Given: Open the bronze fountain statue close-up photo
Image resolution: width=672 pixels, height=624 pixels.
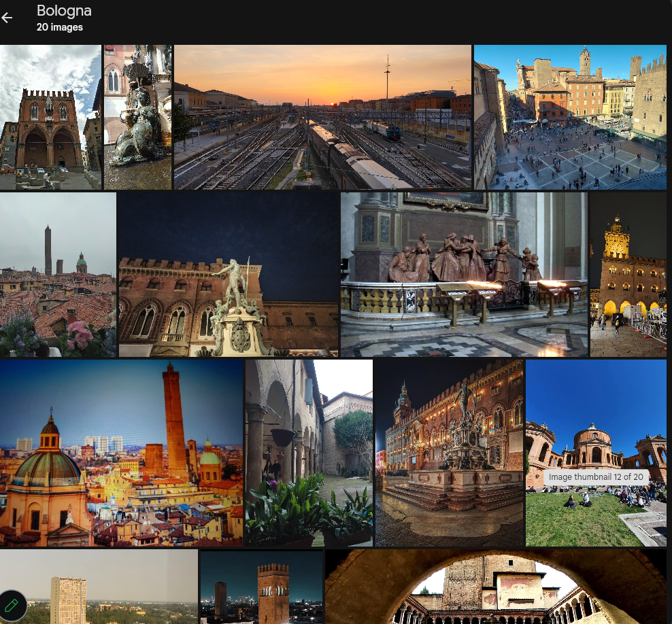Looking at the screenshot, I should coord(137,117).
